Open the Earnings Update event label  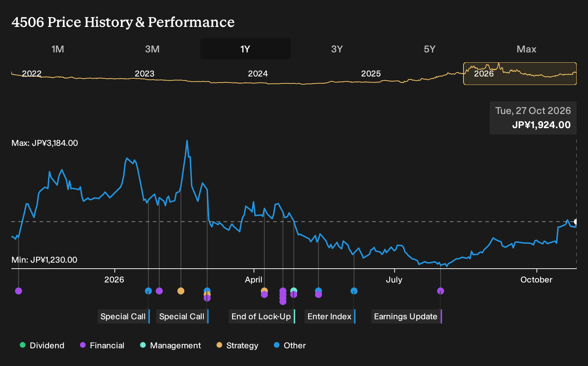(x=407, y=316)
